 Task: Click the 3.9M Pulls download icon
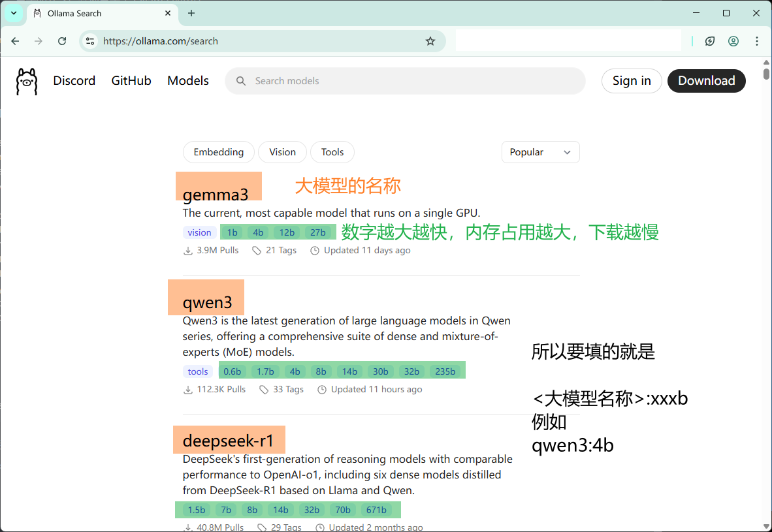188,251
